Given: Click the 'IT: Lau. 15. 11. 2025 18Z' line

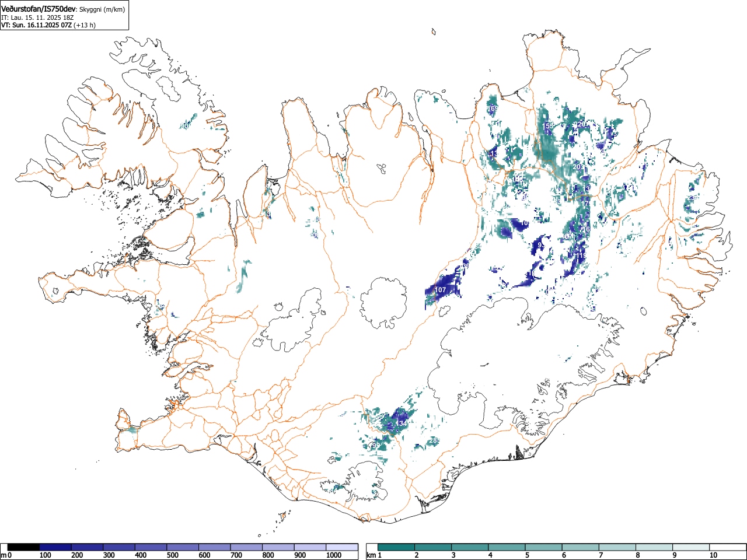Looking at the screenshot, I should click(x=37, y=17).
